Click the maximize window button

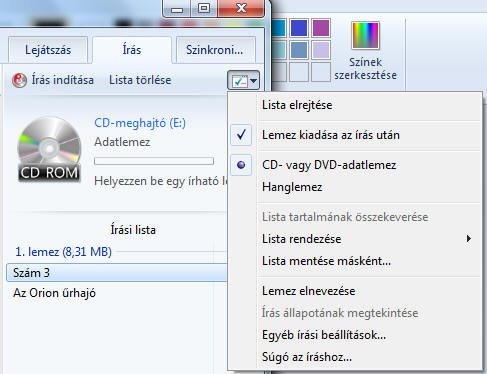(x=204, y=8)
